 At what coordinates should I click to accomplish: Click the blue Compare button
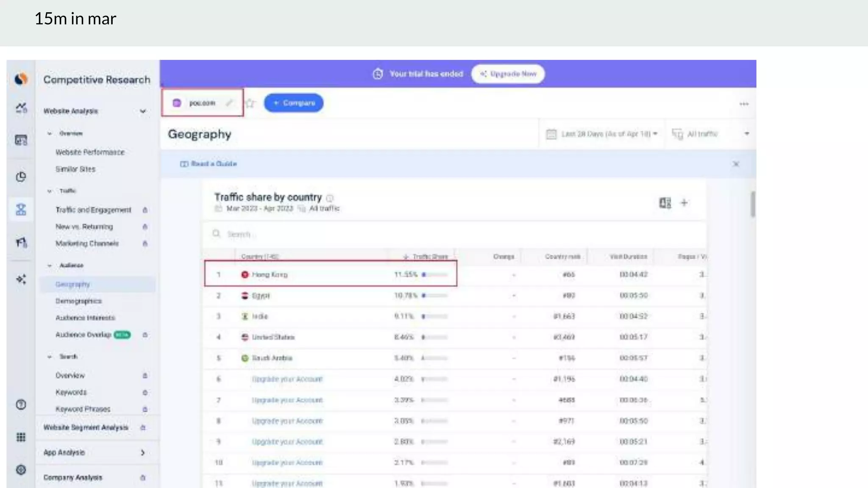click(x=294, y=103)
